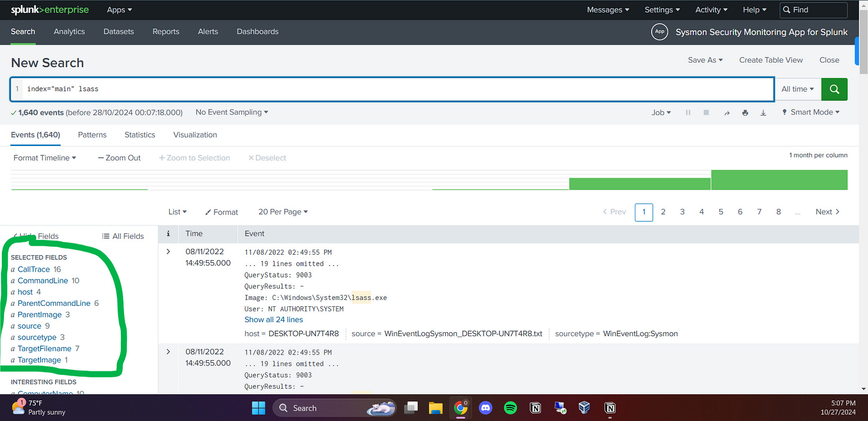Viewport: 868px width, 421px height.
Task: Open the Format Timeline dropdown
Action: pyautogui.click(x=45, y=158)
